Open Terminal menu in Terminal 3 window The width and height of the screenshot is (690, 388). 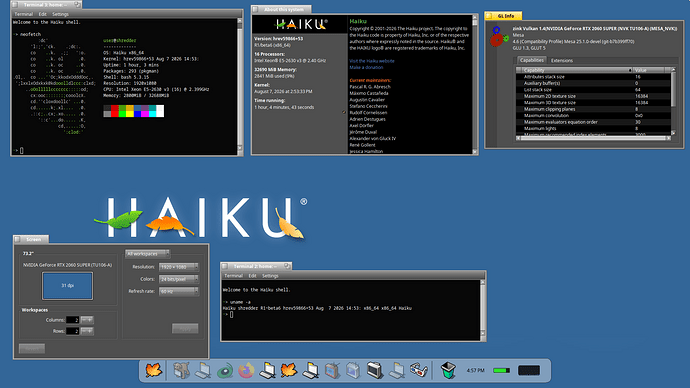click(x=23, y=14)
